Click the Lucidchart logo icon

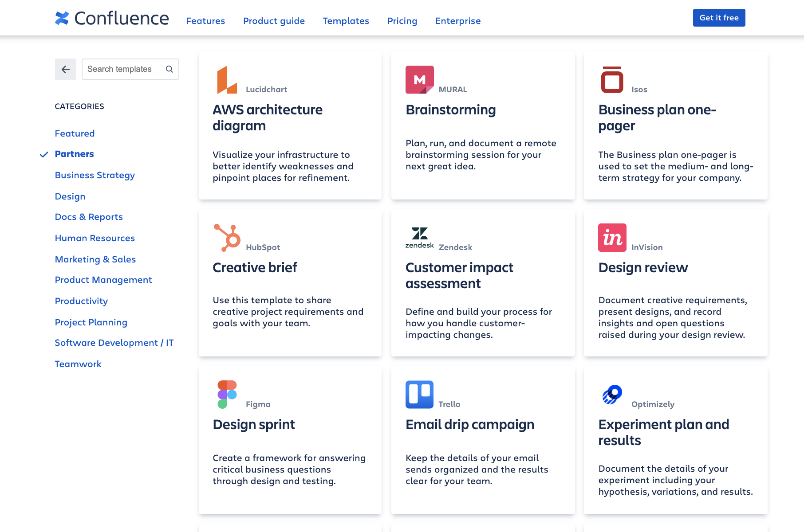[x=227, y=80]
